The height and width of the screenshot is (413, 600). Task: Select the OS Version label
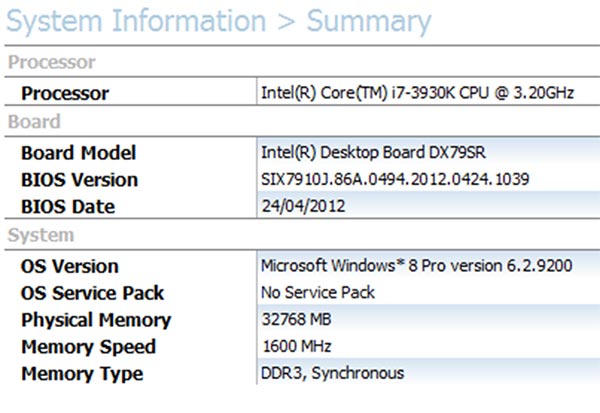pyautogui.click(x=70, y=267)
